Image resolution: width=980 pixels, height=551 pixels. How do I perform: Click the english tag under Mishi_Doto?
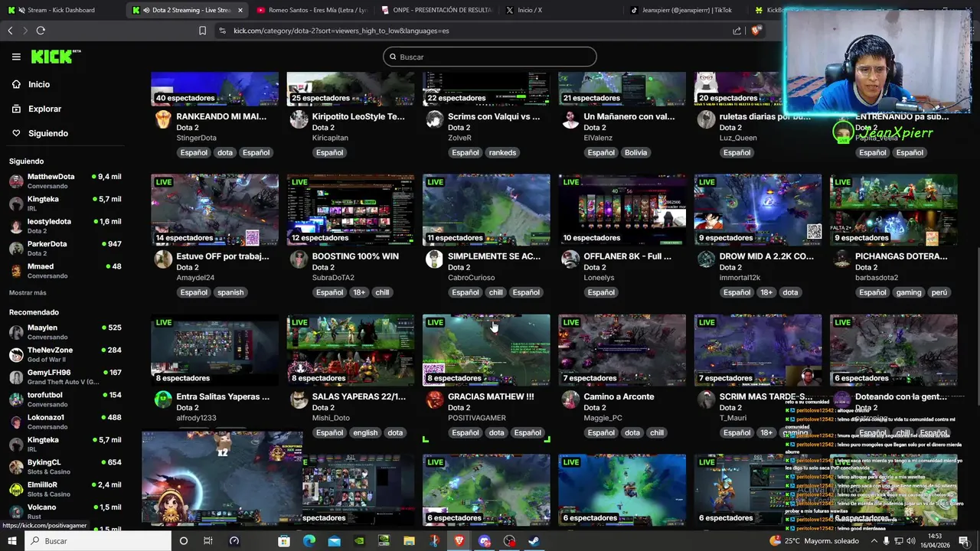365,432
